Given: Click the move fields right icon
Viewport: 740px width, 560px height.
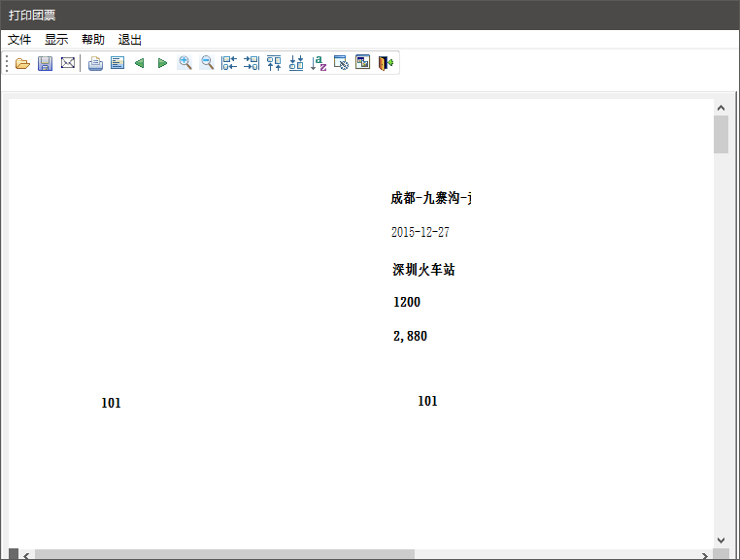Looking at the screenshot, I should click(252, 63).
